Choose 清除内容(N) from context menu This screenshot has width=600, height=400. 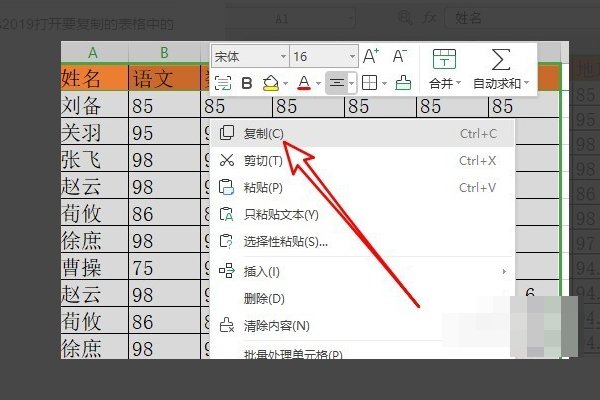(363, 326)
